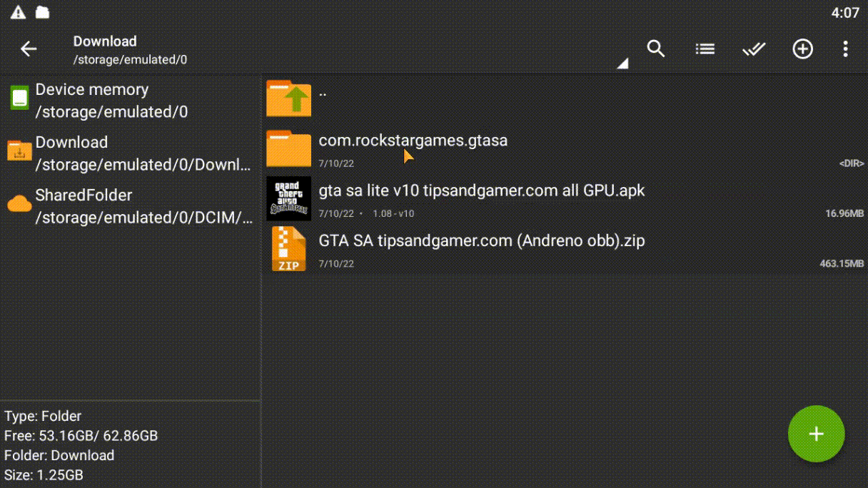Screen dimensions: 868x488
Task: Open the Download sidebar bookmark
Action: pyautogui.click(x=131, y=153)
